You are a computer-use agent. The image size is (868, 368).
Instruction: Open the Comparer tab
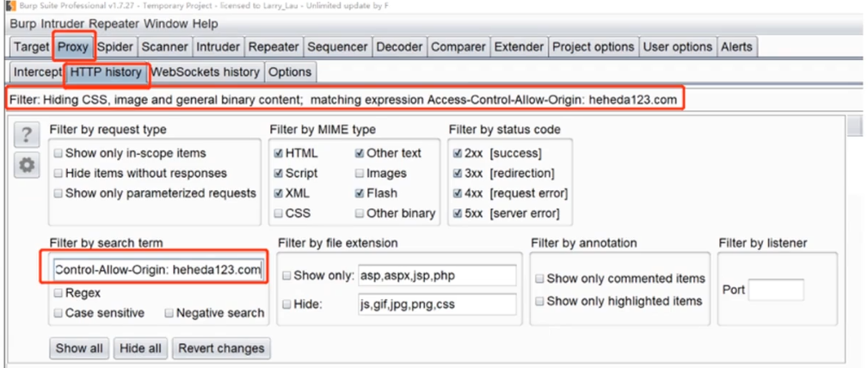459,47
